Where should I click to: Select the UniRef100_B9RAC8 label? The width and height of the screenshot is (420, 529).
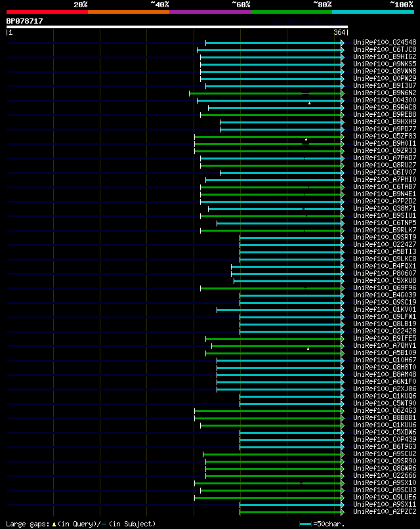click(x=385, y=107)
